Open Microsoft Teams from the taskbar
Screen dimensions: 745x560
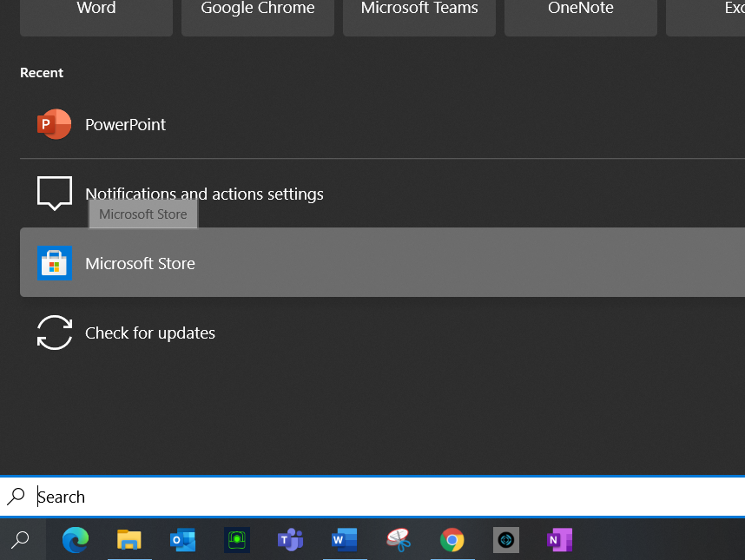tap(290, 539)
